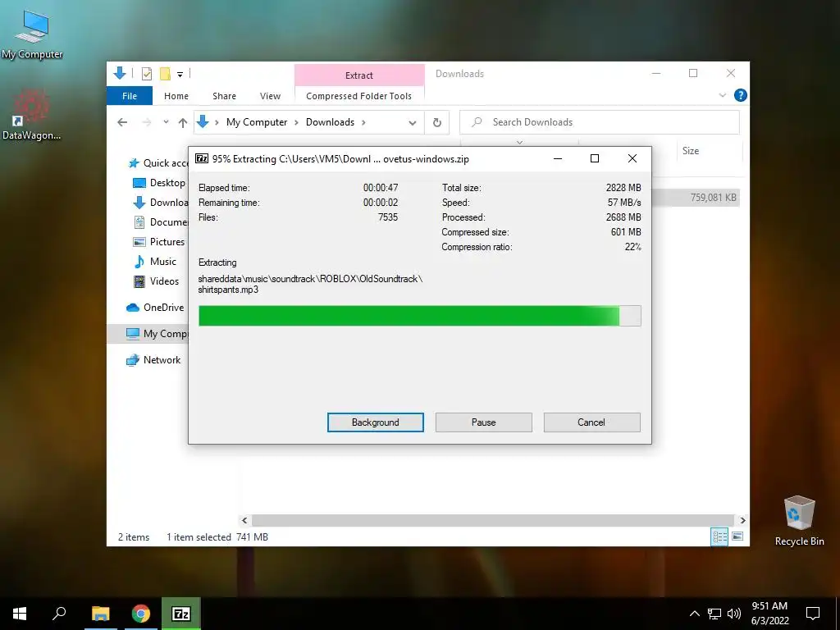Open Customize Quick Access Toolbar dropdown
840x630 pixels.
180,75
